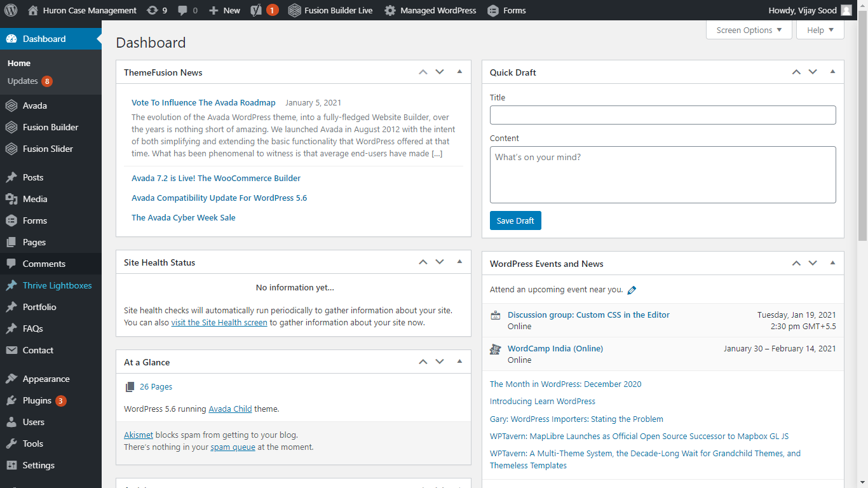Click the Media icon in the sidebar
Image resolution: width=868 pixels, height=488 pixels.
[x=11, y=199]
